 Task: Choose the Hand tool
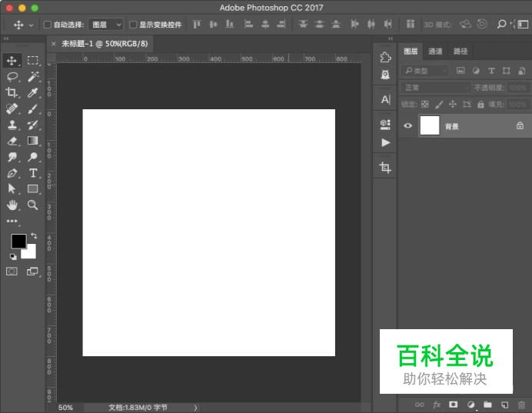[12, 205]
